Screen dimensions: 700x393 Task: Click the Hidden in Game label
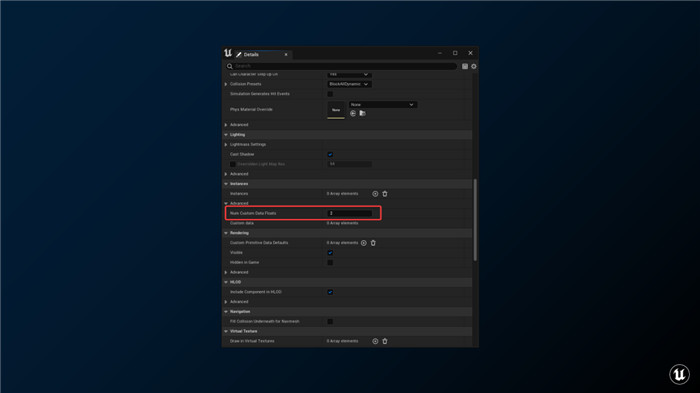tap(245, 263)
